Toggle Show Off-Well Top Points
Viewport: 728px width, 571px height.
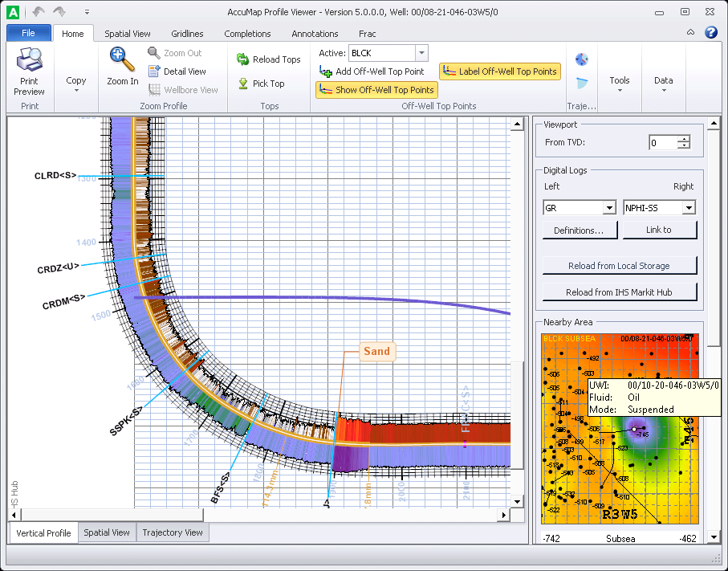coord(376,90)
